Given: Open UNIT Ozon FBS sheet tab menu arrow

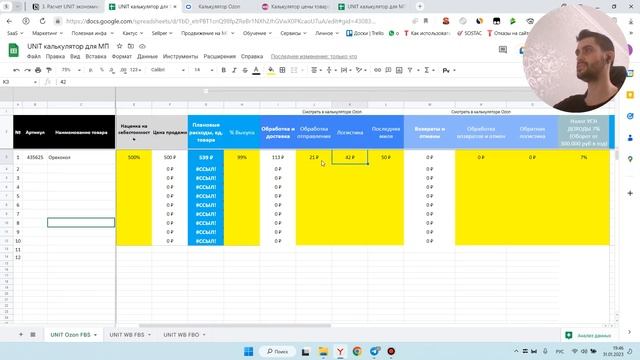Looking at the screenshot, I should coord(96,335).
